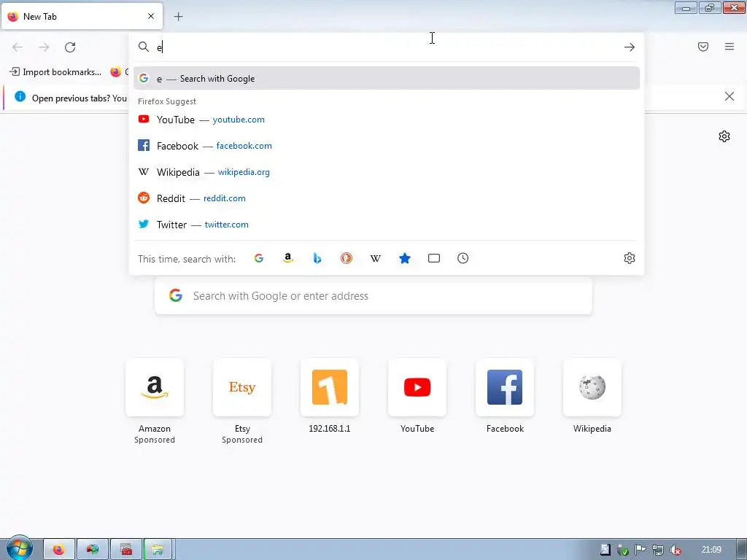Click Firefox in the taskbar
Viewport: 747px width, 560px height.
pos(59,550)
